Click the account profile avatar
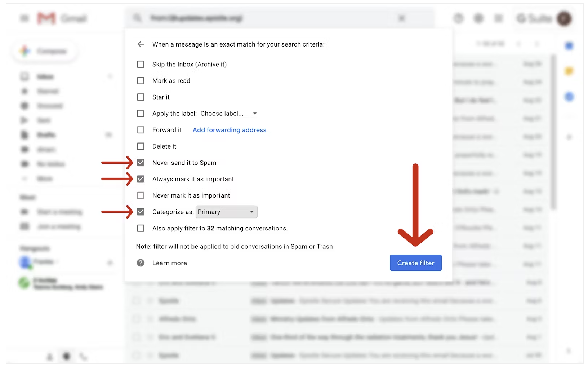Screen dimensions: 588x375 click(564, 18)
